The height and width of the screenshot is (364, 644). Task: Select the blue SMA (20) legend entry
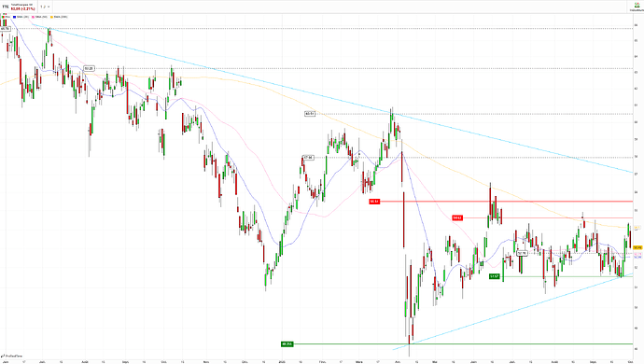(x=21, y=17)
